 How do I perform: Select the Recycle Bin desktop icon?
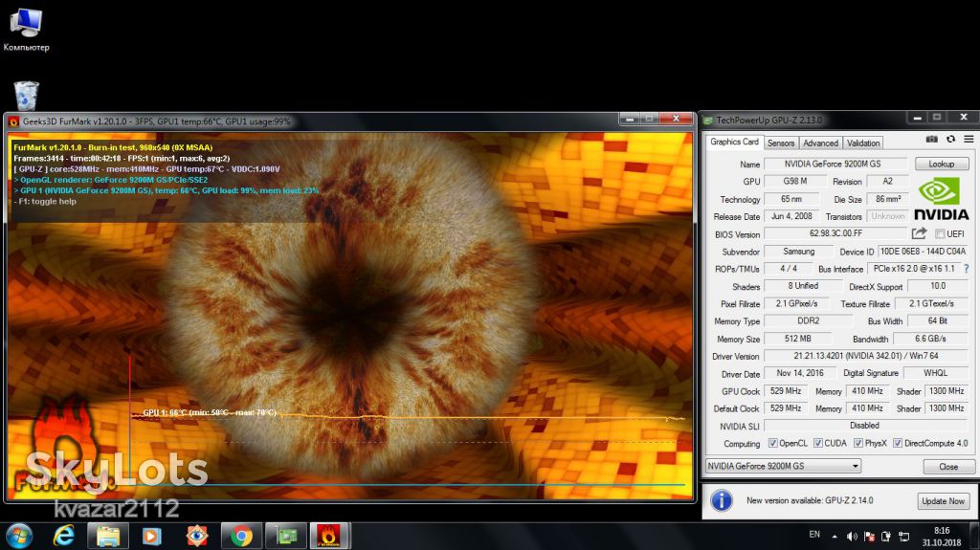pyautogui.click(x=26, y=96)
